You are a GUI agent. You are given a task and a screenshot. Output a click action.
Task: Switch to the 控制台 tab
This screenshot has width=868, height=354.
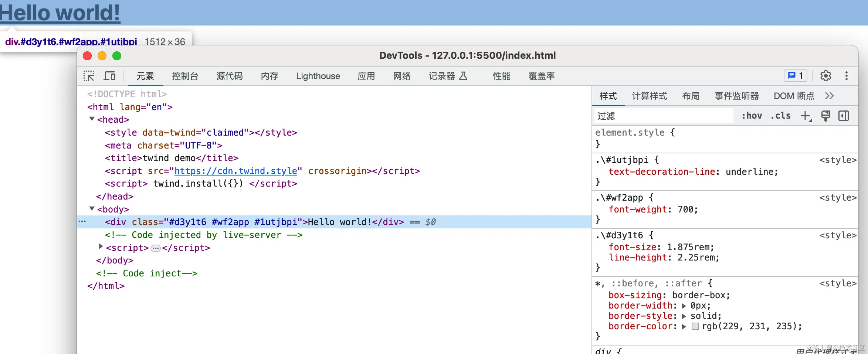tap(185, 76)
